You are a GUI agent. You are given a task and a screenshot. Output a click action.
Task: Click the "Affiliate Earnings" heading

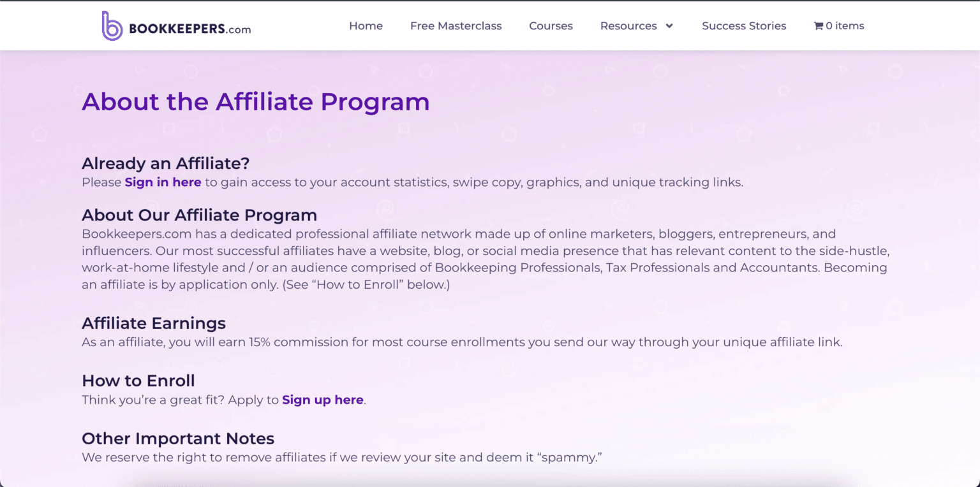click(153, 323)
